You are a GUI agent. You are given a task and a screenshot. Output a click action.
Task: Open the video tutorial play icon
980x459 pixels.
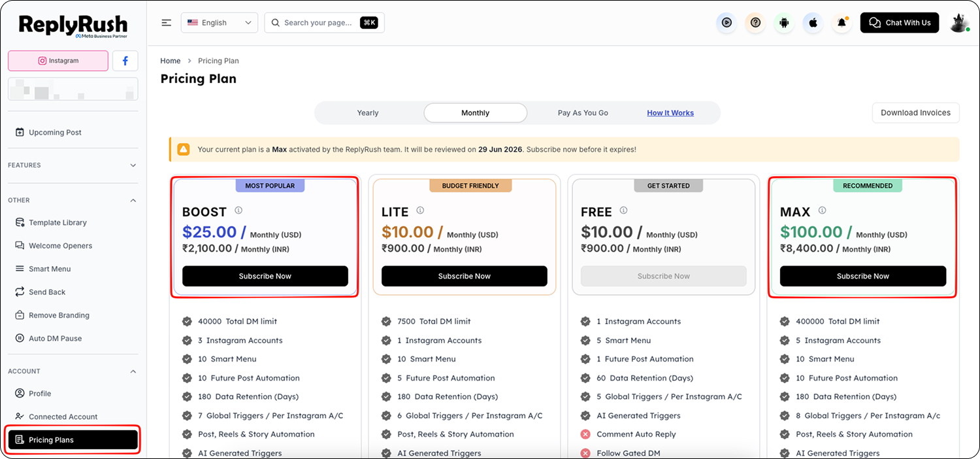coord(727,23)
